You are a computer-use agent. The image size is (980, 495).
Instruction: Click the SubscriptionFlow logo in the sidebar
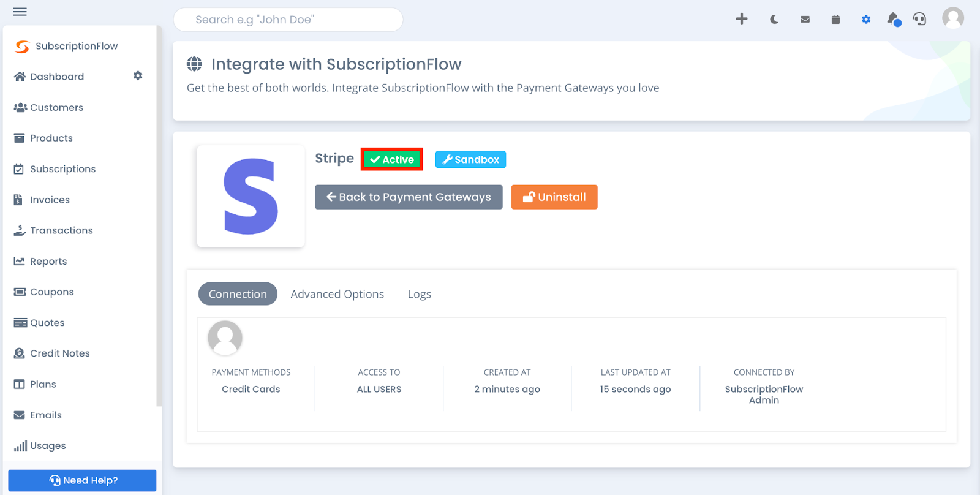coord(66,46)
